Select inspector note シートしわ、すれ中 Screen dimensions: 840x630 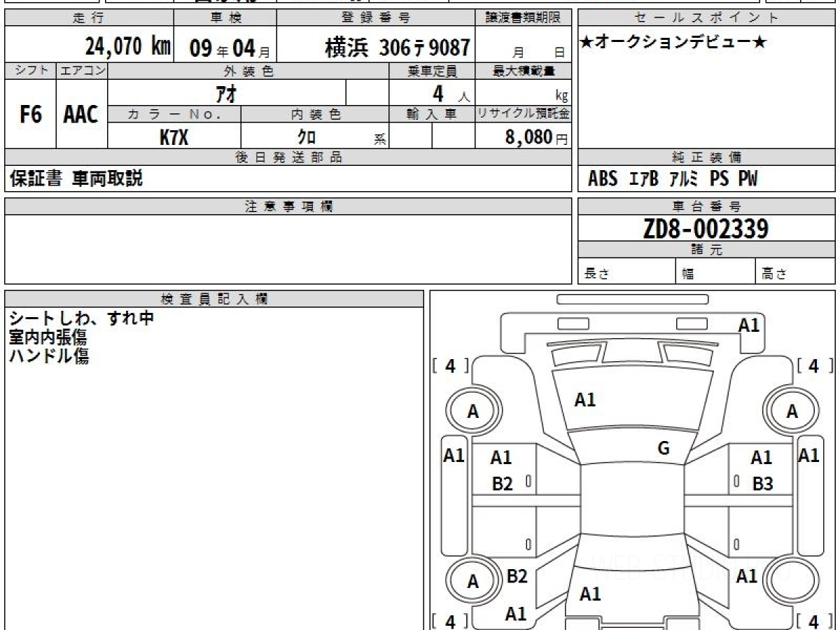[x=81, y=318]
